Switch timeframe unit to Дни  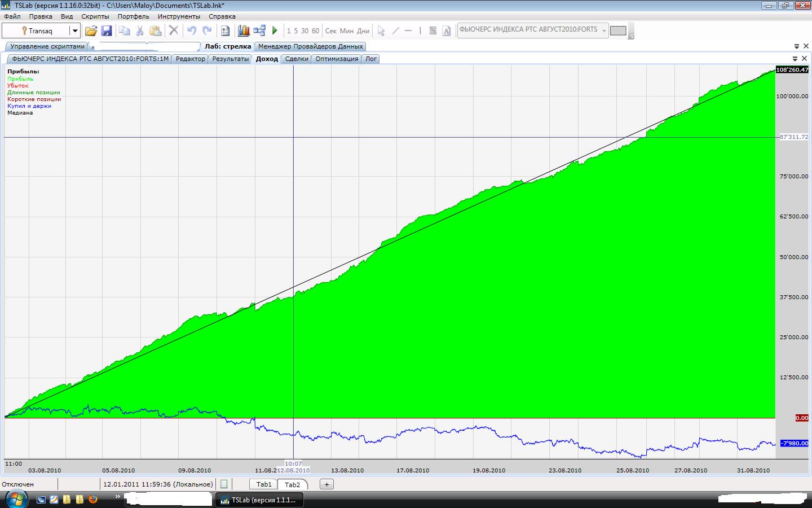(364, 31)
